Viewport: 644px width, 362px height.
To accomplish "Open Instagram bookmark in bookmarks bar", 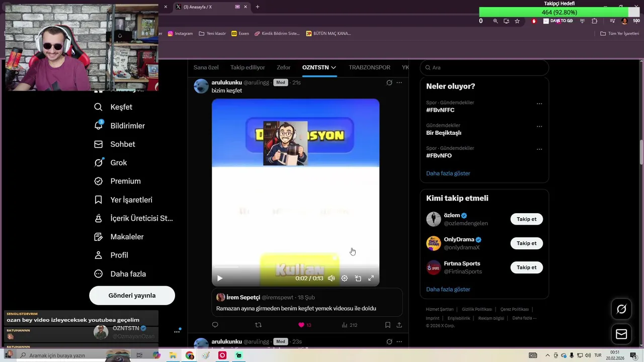I will (180, 34).
